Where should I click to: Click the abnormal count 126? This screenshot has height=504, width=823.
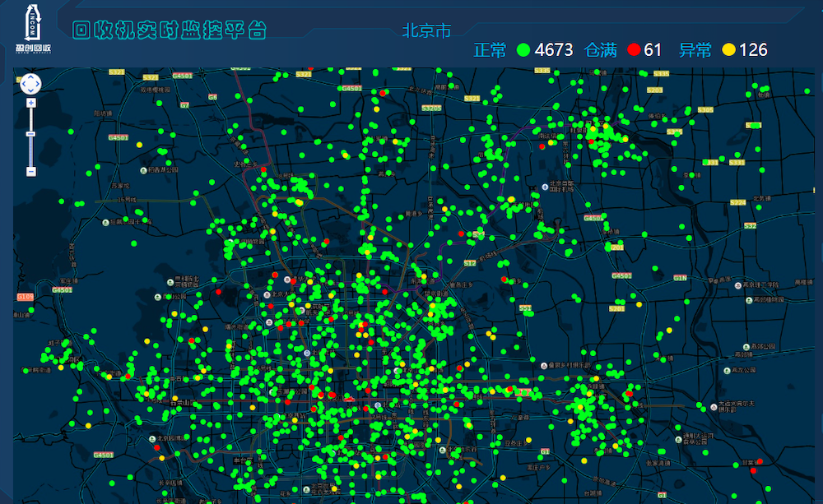tap(753, 50)
